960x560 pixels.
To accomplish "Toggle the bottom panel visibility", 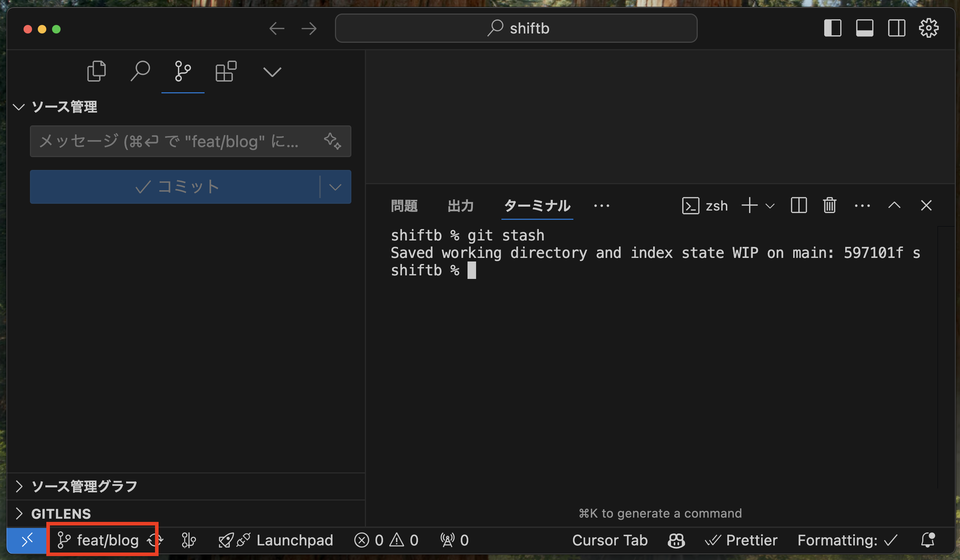I will tap(864, 28).
